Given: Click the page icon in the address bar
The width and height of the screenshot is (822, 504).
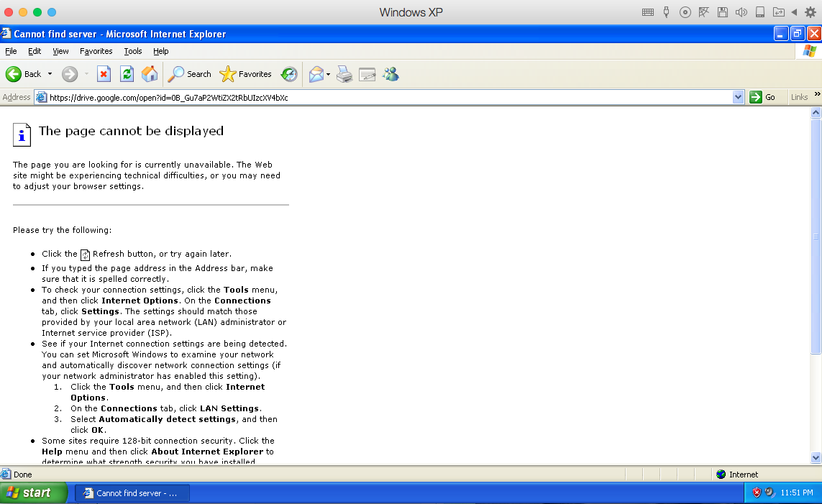Looking at the screenshot, I should (x=42, y=98).
